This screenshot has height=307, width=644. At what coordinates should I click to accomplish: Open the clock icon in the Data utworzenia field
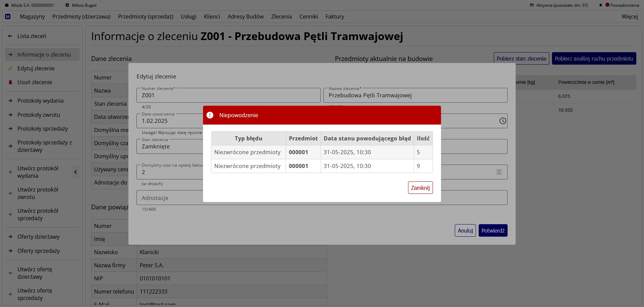[502, 121]
